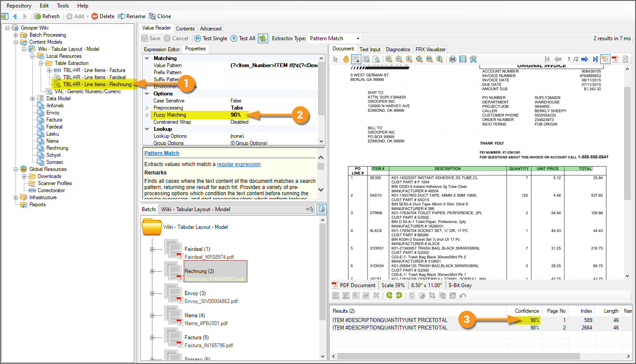Click the save image disk icon
636x364 pixels.
463,59
